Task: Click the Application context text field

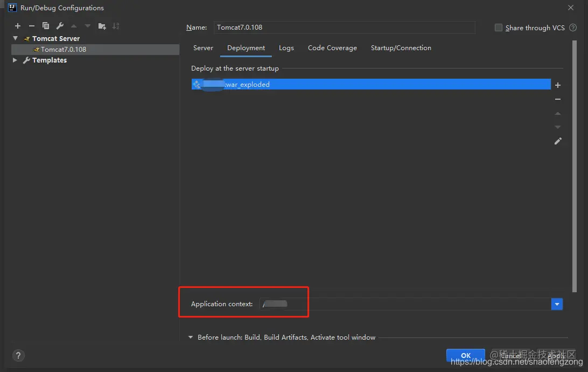Action: 405,304
